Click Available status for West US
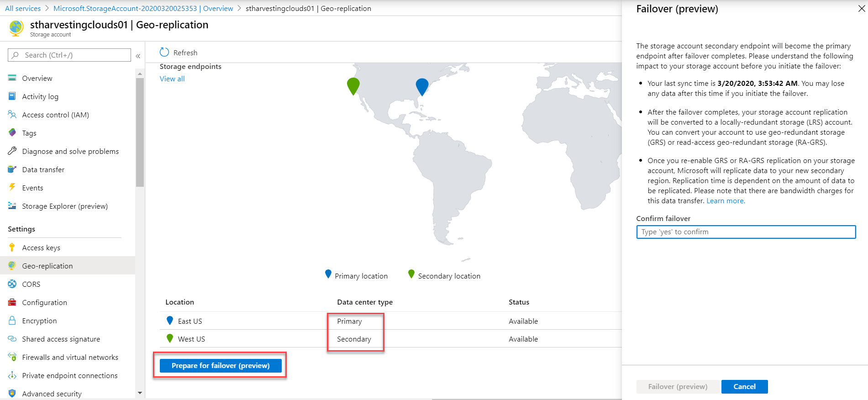 click(523, 339)
